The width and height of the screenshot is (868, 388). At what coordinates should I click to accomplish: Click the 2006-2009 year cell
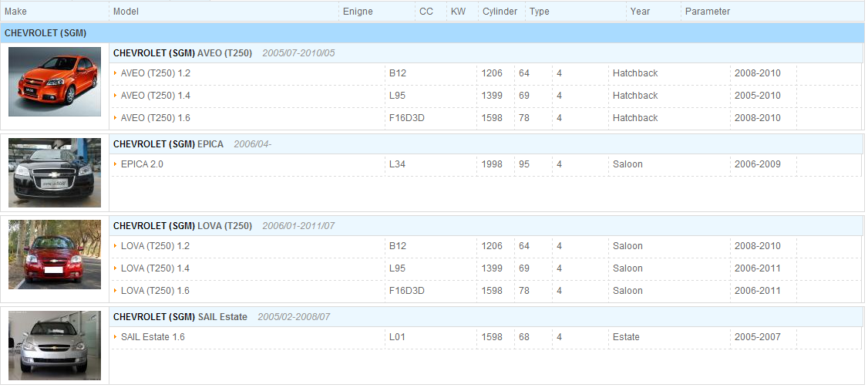click(757, 164)
